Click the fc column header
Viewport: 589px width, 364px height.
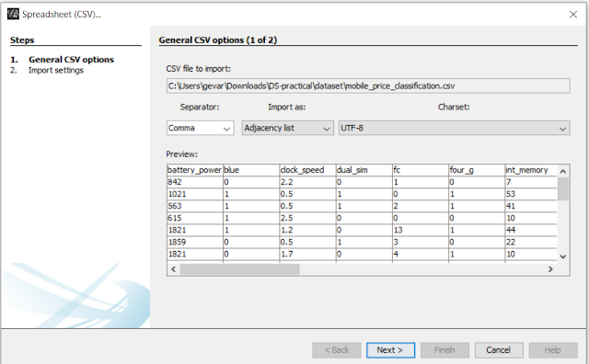click(x=421, y=170)
